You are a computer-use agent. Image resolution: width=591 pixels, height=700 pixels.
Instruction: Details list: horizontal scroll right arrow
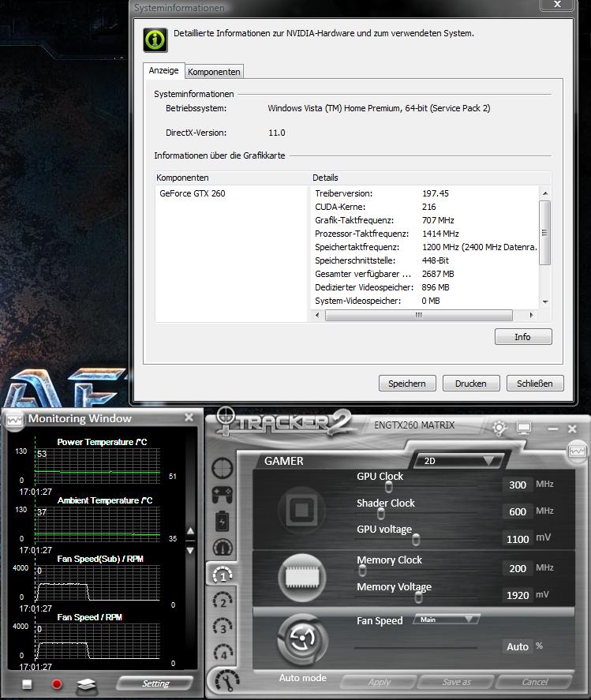[531, 315]
